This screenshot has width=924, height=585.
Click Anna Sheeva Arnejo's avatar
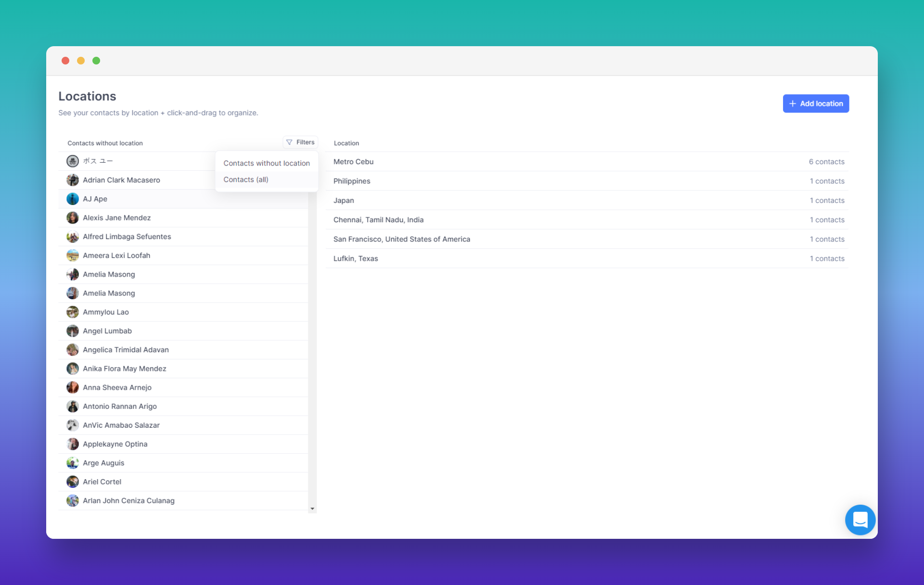click(x=73, y=387)
